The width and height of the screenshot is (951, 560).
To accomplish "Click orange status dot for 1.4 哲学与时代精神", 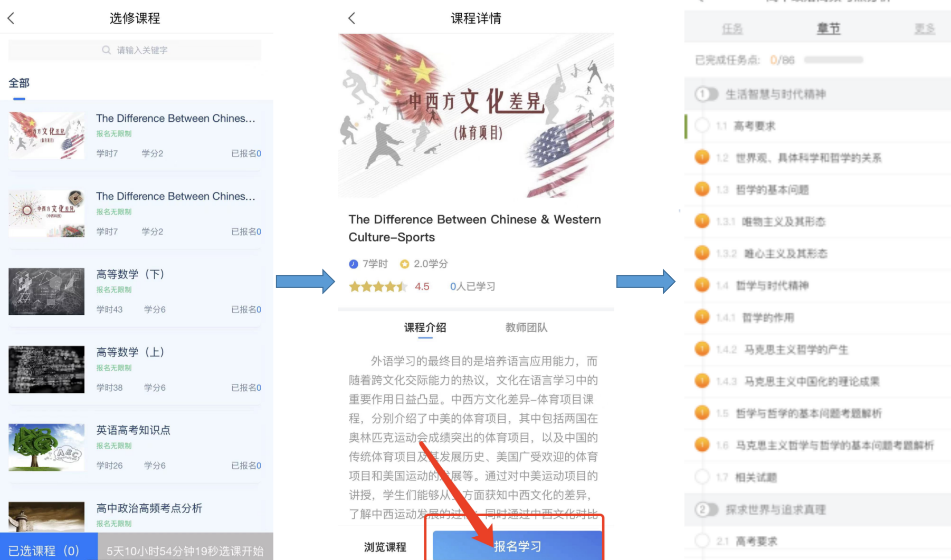I will point(702,285).
